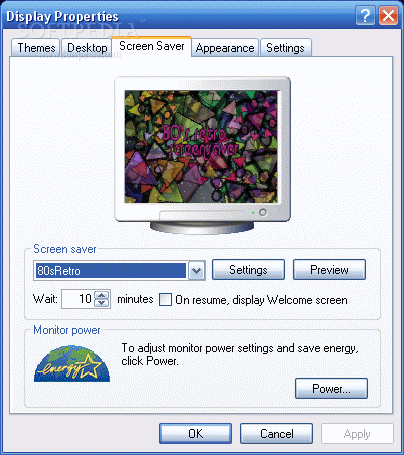Click the help question mark icon
Screen dimensions: 404x455
tap(365, 15)
